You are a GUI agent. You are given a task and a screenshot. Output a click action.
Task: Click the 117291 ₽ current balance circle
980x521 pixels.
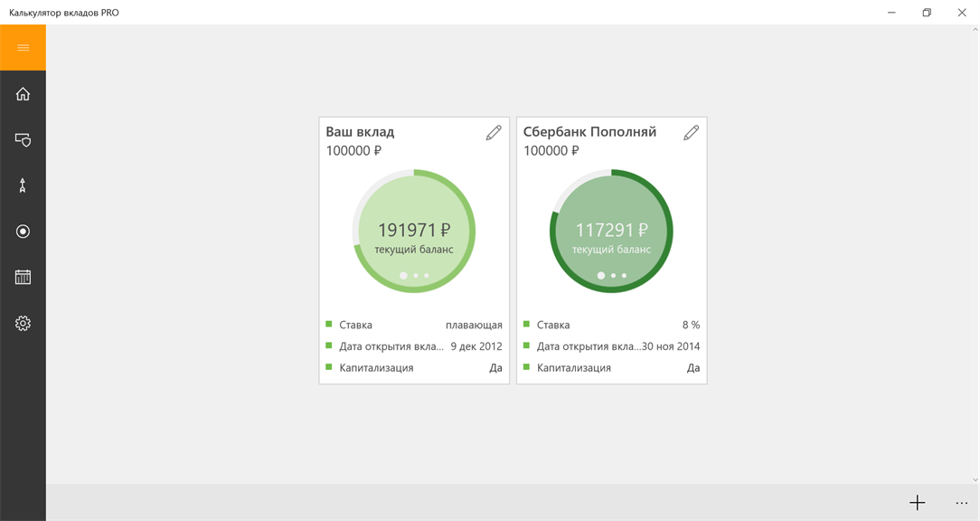tap(611, 231)
